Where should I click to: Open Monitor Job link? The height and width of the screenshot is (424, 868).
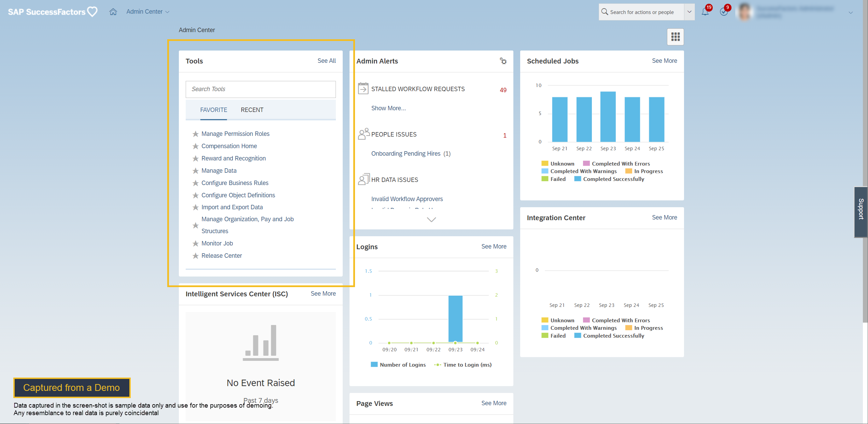tap(217, 243)
